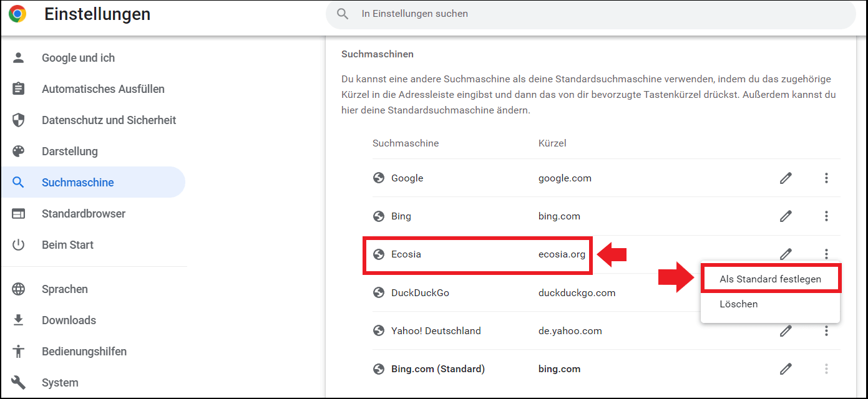Click the 'Suchmaschine' column header
Image resolution: width=868 pixels, height=399 pixels.
406,143
